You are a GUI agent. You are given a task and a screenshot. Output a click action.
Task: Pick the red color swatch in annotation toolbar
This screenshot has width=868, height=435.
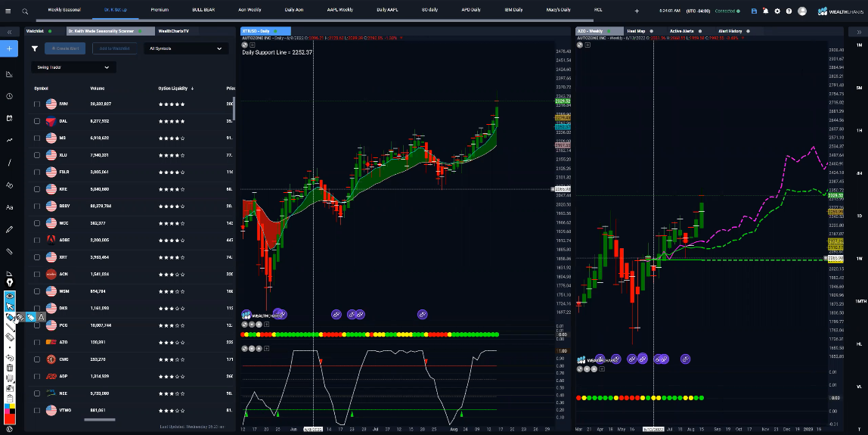click(x=9, y=419)
